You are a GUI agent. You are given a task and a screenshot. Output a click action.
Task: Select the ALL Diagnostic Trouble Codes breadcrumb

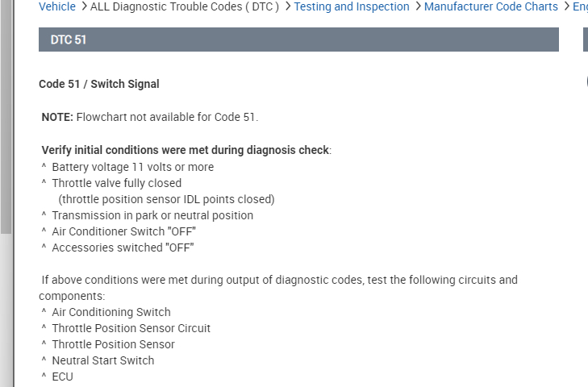pyautogui.click(x=185, y=6)
